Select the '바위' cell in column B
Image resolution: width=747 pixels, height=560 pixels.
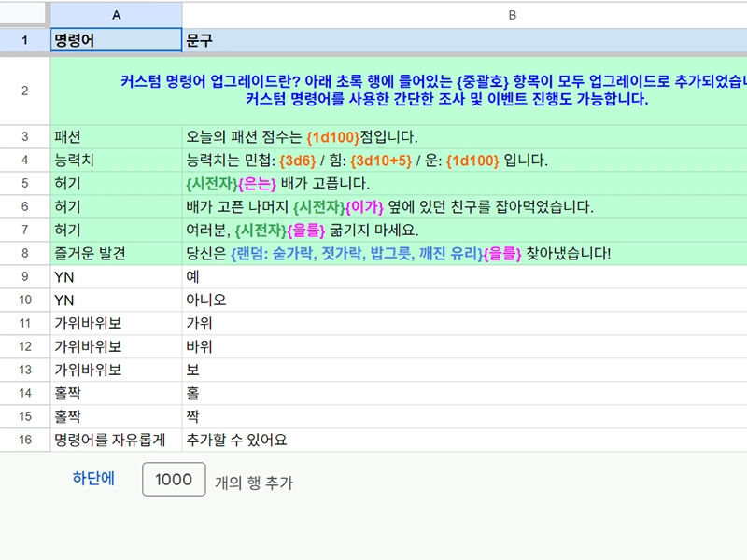(x=464, y=346)
